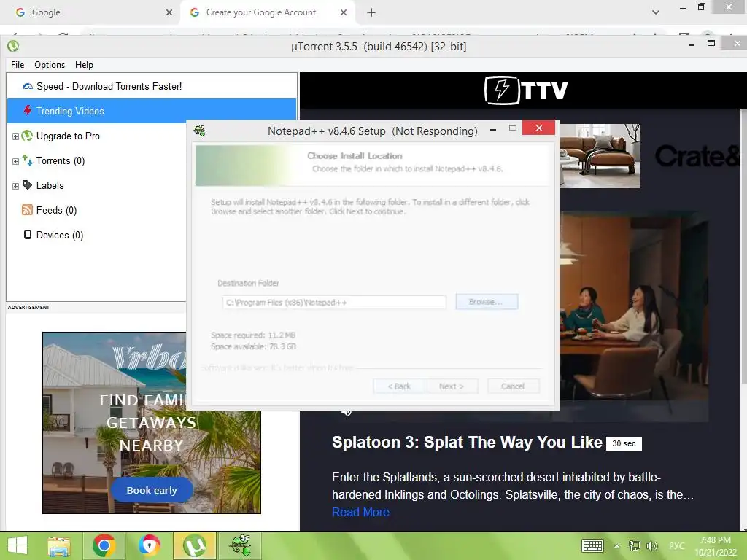747x560 pixels.
Task: Click the Upgrade to Pro sidebar item
Action: 68,136
